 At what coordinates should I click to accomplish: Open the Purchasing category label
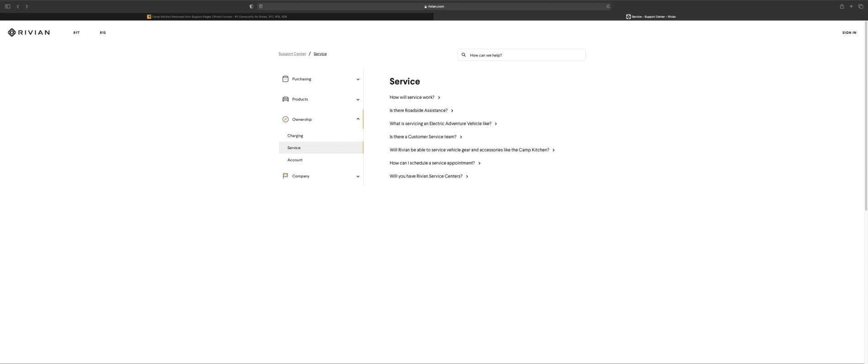[x=302, y=79]
